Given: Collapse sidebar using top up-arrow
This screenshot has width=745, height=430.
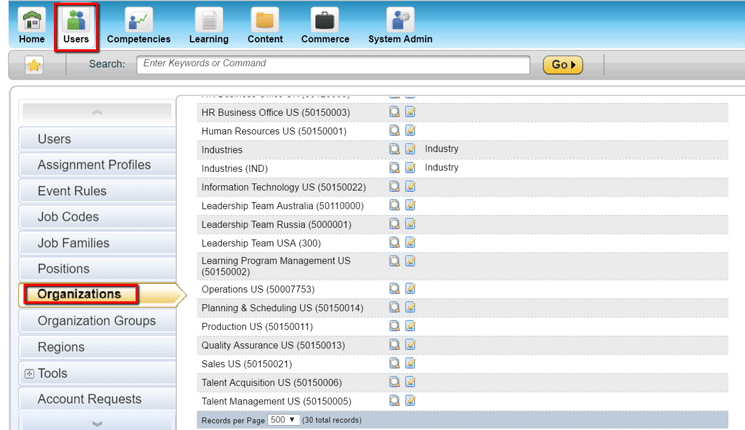Looking at the screenshot, I should click(97, 113).
